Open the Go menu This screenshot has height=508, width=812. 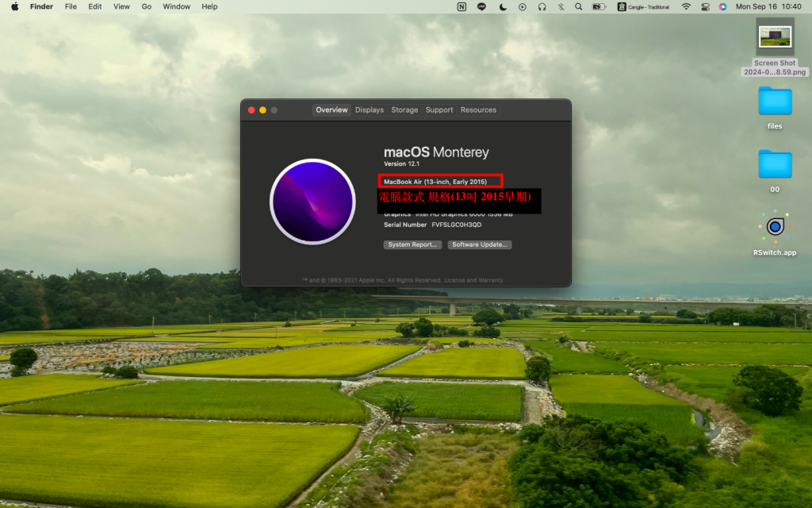147,6
